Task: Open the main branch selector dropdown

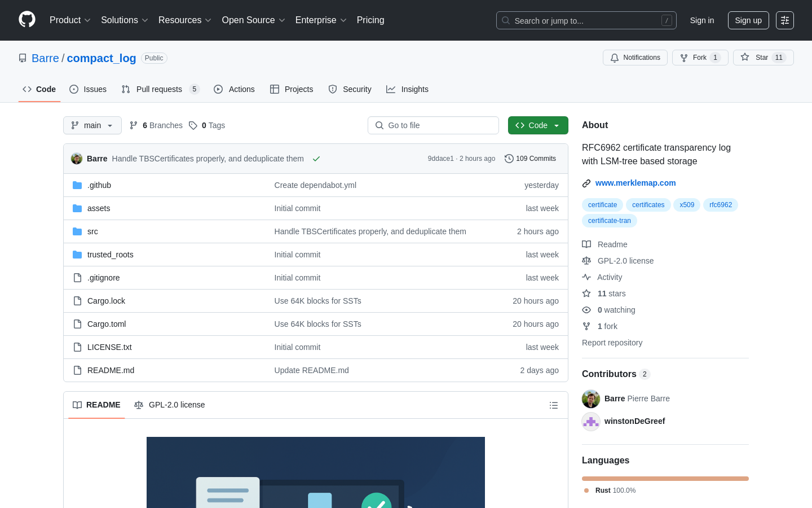Action: [x=92, y=125]
